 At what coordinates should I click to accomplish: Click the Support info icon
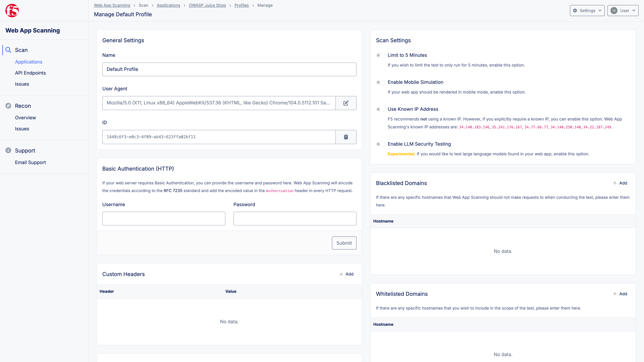8,150
